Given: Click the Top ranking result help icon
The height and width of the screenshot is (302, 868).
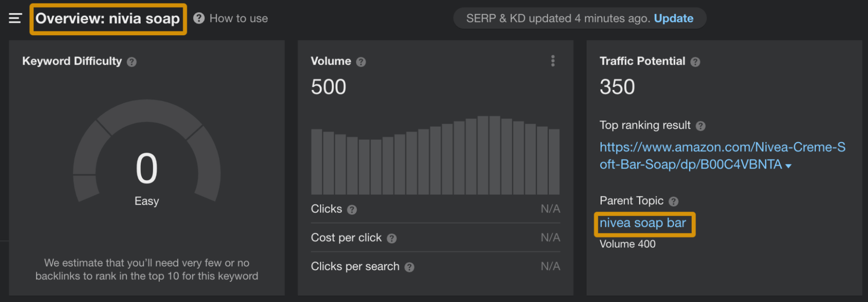Looking at the screenshot, I should (x=700, y=126).
